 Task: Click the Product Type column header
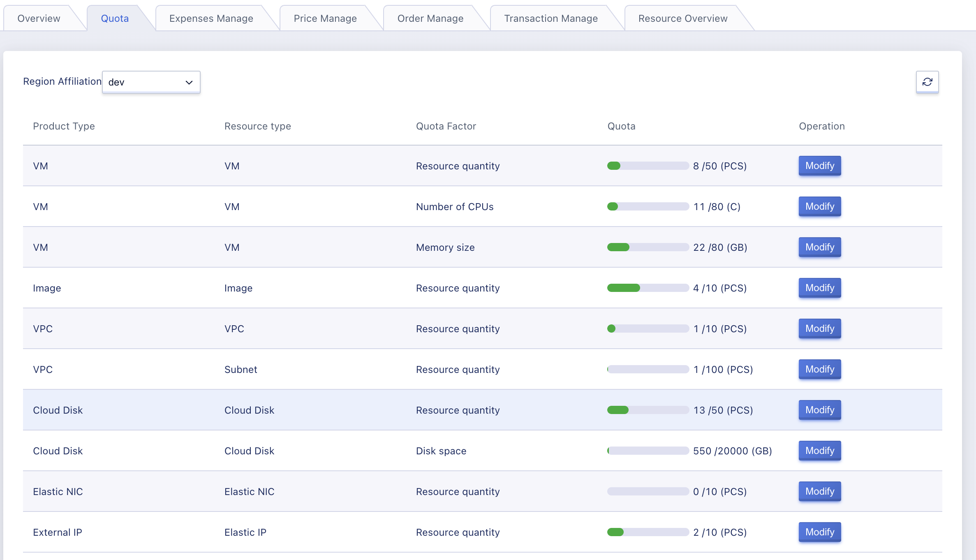pos(64,126)
